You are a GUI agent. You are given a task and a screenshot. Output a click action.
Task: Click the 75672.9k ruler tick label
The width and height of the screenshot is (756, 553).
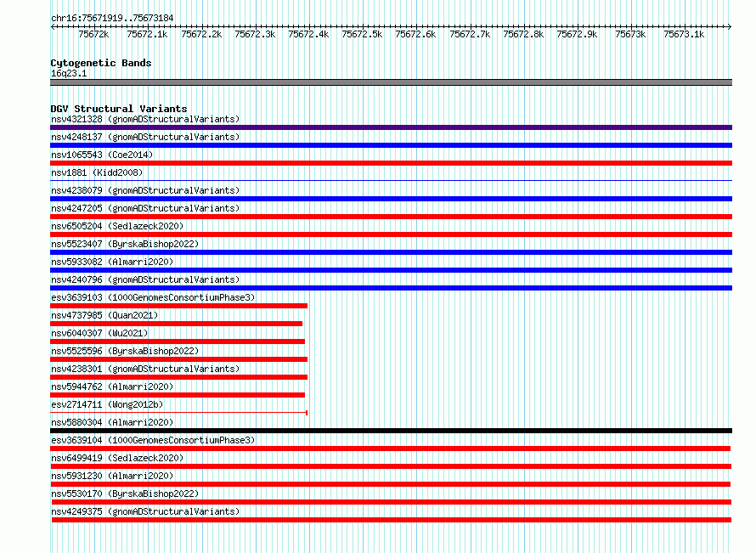tap(577, 34)
